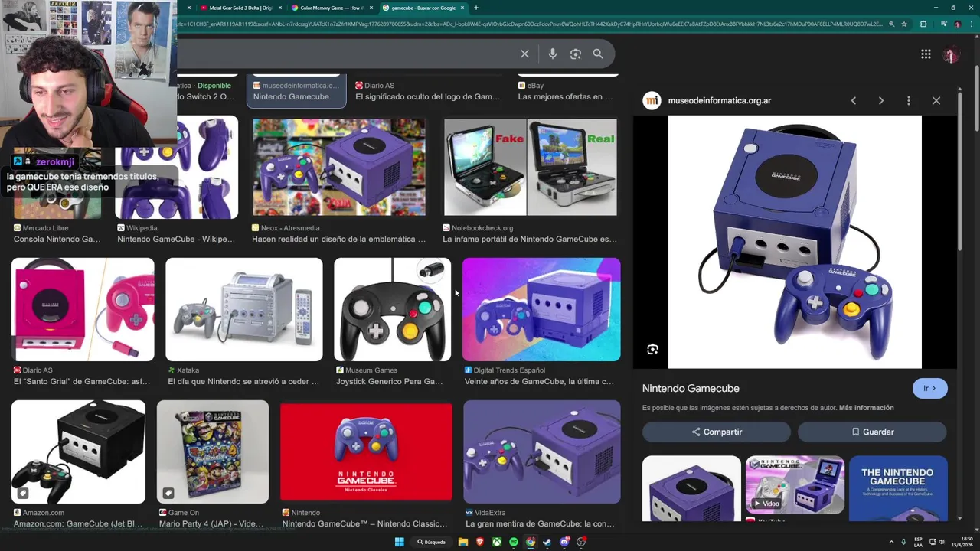Screen dimensions: 980x551
Task: Open 'La gran mentira de GameCube' link
Action: click(539, 523)
